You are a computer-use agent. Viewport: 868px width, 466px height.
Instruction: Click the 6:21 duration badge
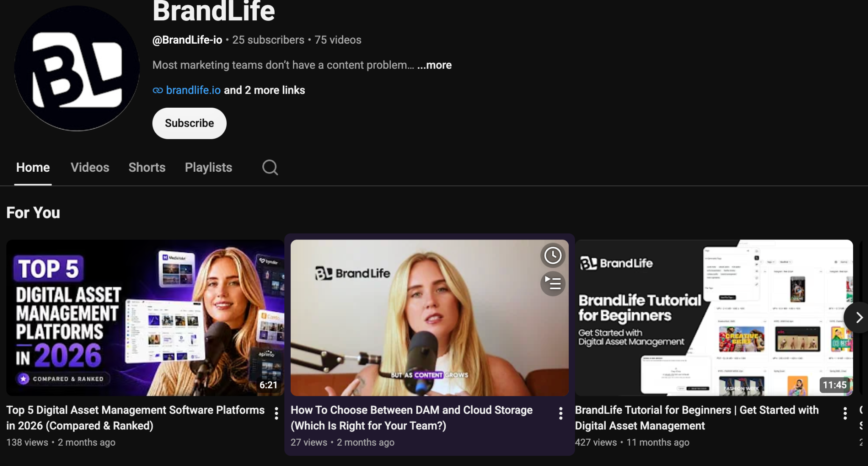click(x=268, y=385)
